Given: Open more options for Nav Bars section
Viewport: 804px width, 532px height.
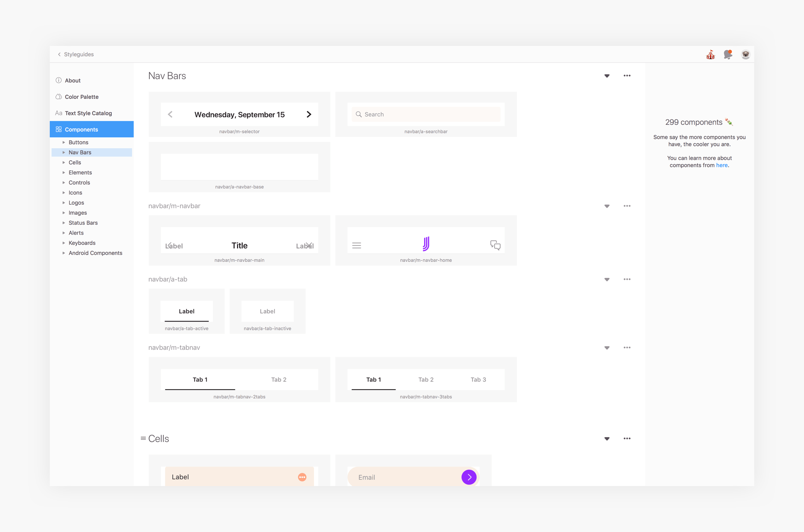Looking at the screenshot, I should [627, 76].
